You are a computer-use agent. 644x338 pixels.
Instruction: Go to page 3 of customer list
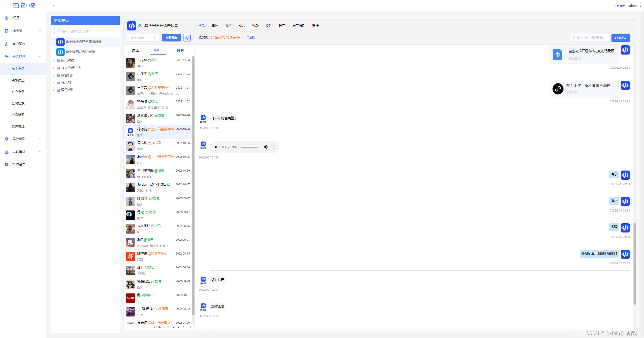(179, 327)
